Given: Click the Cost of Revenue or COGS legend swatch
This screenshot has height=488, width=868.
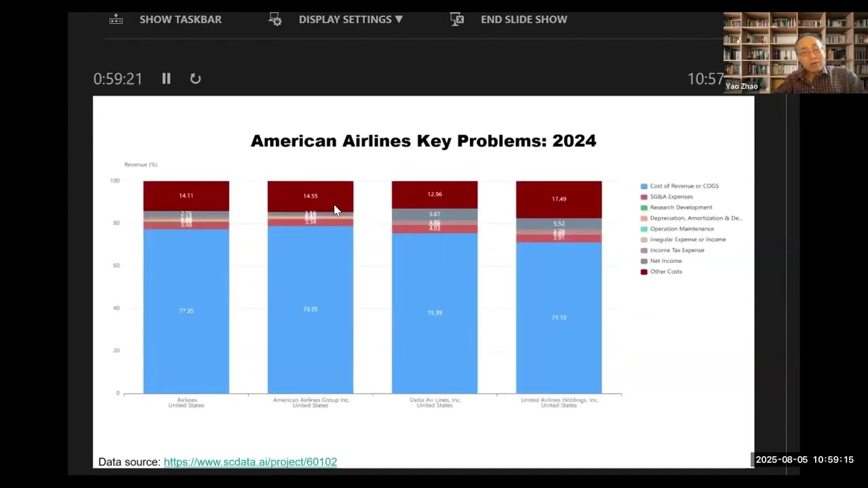Looking at the screenshot, I should point(644,186).
